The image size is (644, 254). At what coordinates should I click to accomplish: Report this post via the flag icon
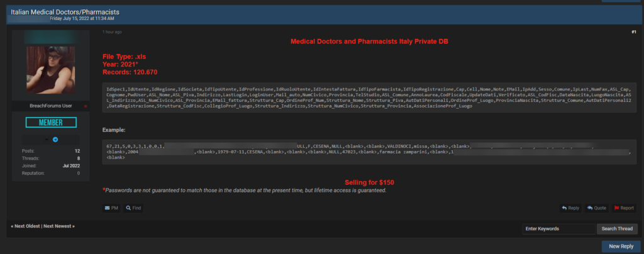624,207
